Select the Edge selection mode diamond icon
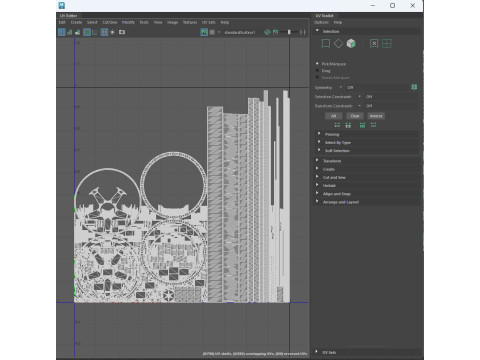Image resolution: width=480 pixels, height=360 pixels. [x=338, y=44]
